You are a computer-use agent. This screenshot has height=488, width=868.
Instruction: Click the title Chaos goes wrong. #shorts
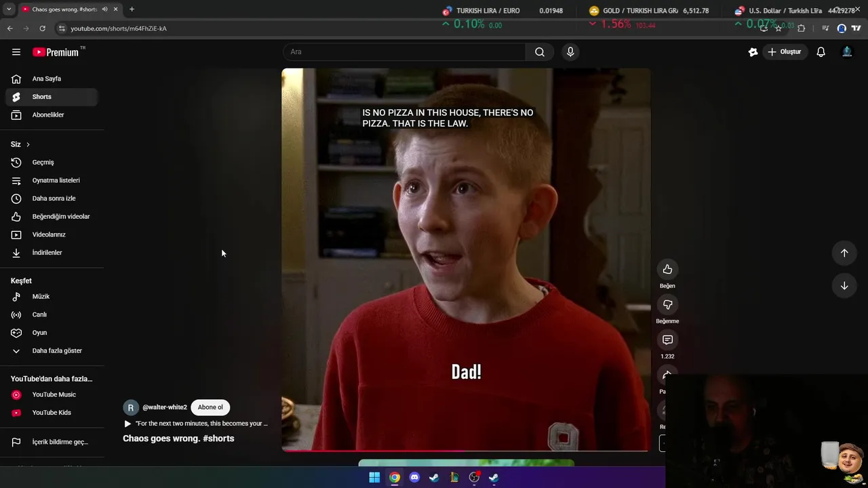(178, 439)
